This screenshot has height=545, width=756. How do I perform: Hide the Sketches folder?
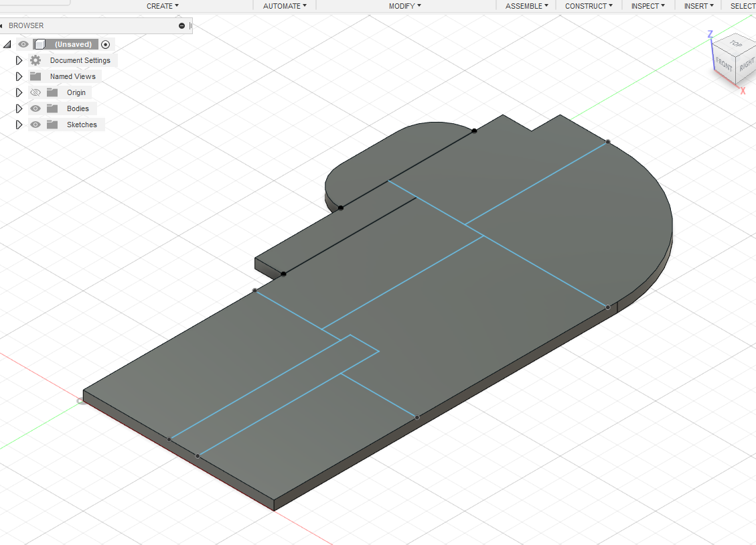(35, 125)
